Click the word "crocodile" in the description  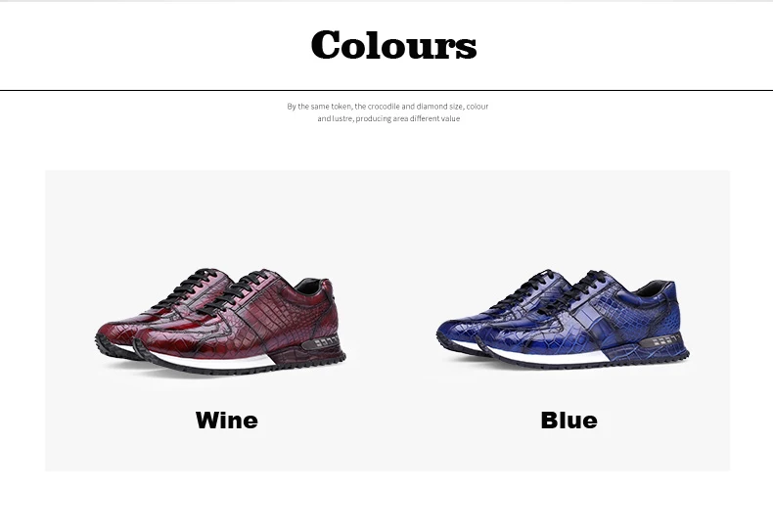(384, 106)
